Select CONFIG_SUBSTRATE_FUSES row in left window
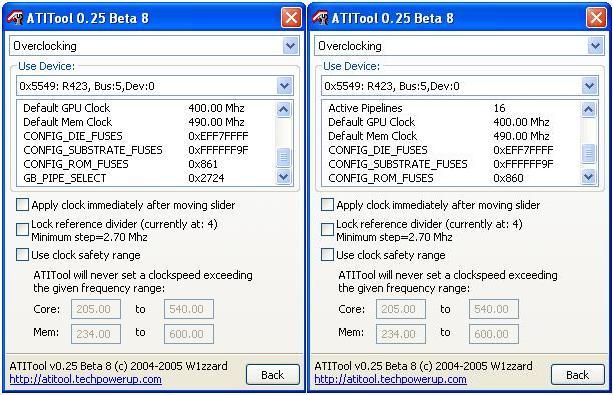This screenshot has height=395, width=613. [x=147, y=150]
